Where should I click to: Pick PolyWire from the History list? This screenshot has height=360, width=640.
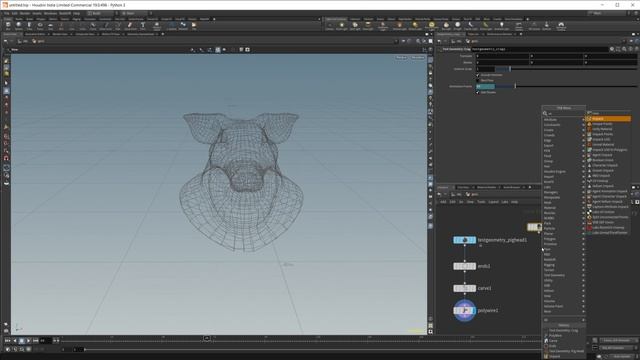coord(564,336)
